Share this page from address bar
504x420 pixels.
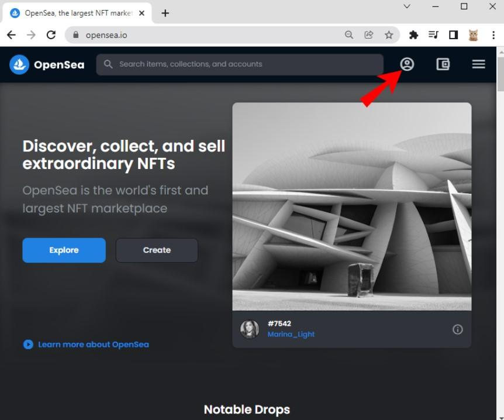point(369,35)
